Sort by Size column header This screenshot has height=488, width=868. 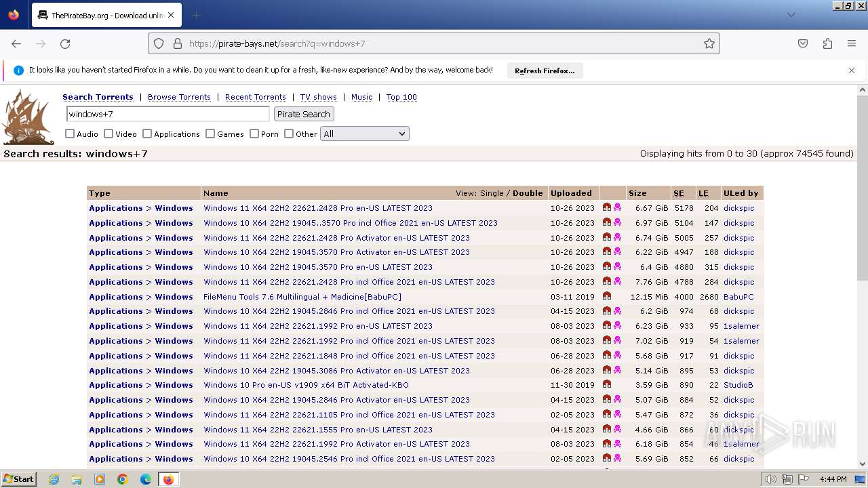click(637, 193)
